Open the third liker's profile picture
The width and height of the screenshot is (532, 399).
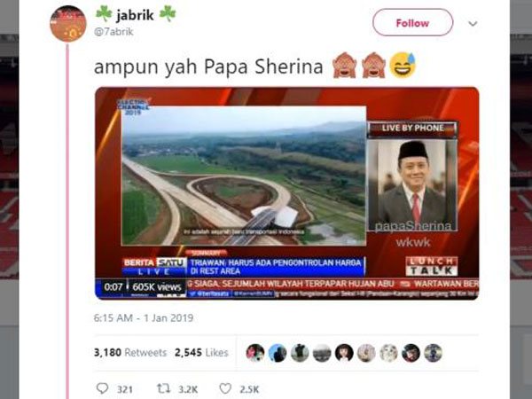click(x=300, y=353)
